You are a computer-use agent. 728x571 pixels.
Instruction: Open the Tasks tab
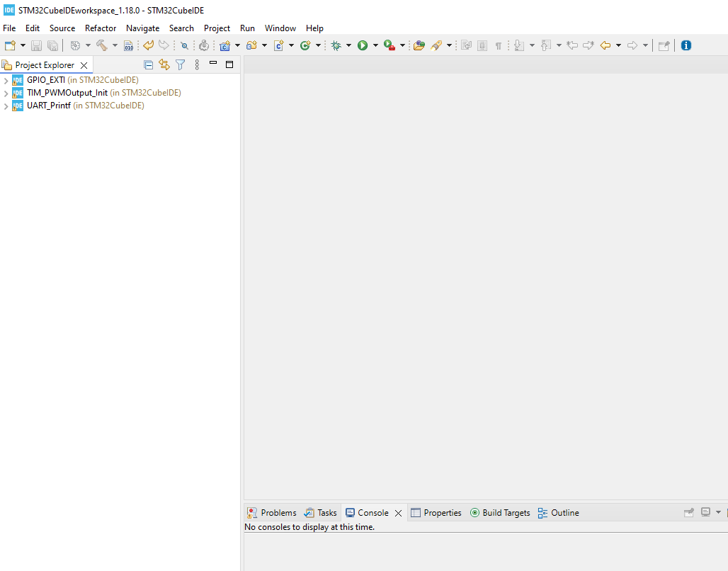[x=320, y=512]
